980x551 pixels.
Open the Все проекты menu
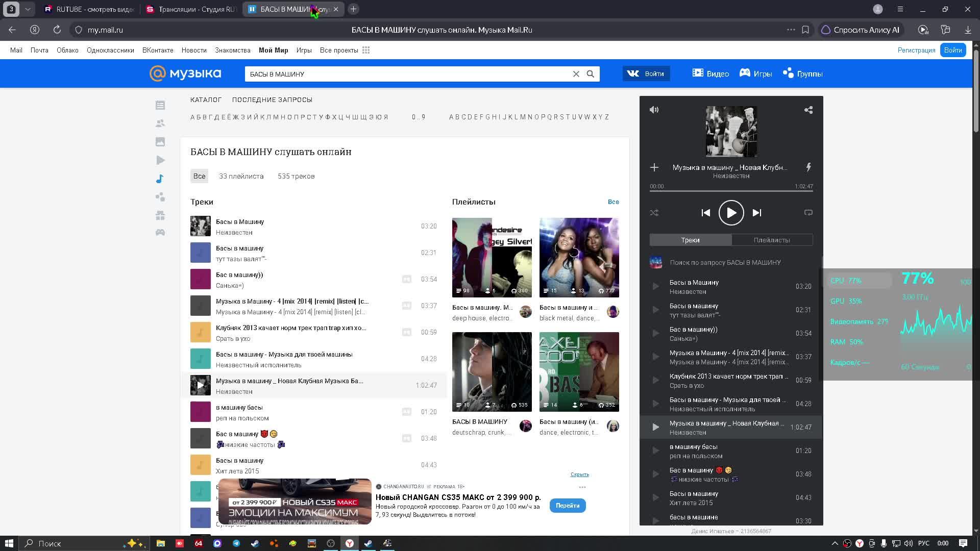345,50
